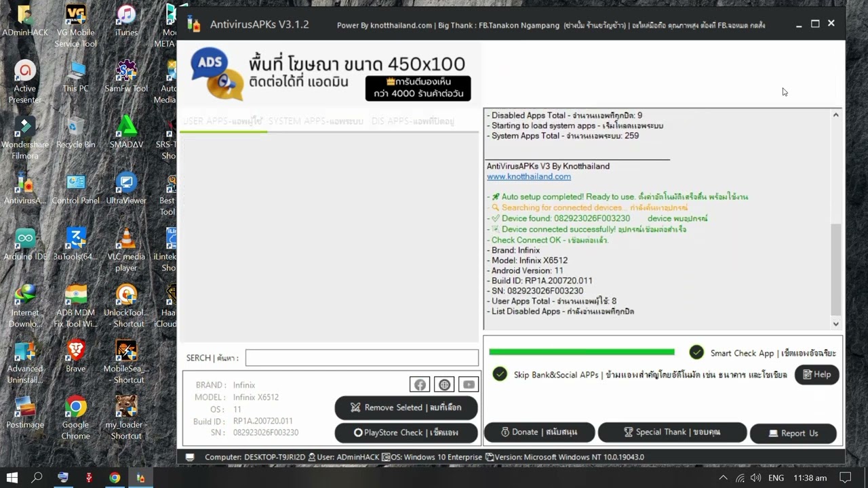
Task: Click AntivirusAPKs icon in taskbar
Action: coord(140,478)
